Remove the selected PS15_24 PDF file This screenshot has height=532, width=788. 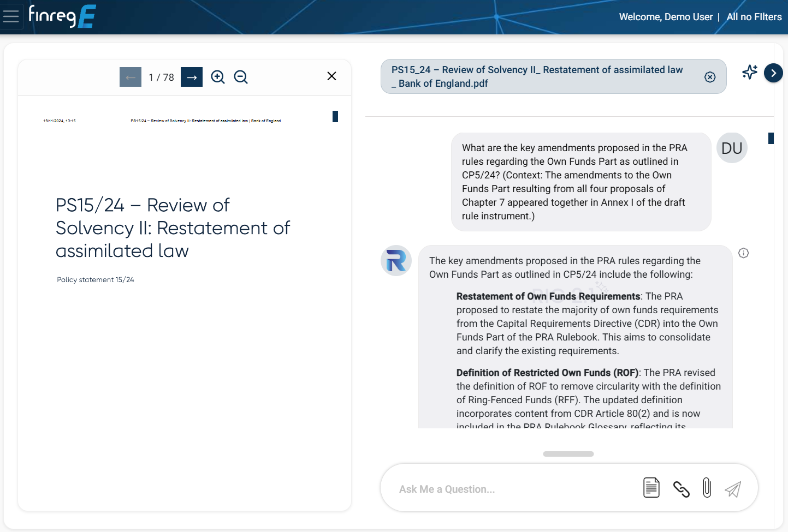coord(710,77)
